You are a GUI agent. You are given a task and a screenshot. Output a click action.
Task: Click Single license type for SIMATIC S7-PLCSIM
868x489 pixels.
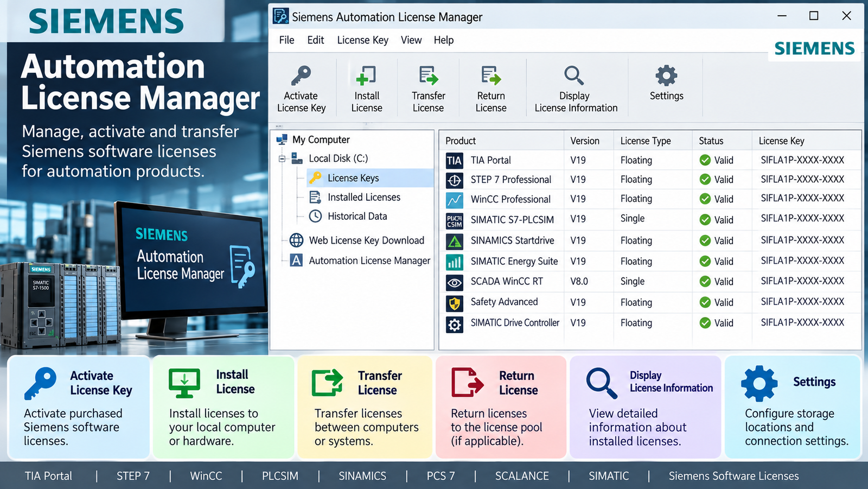(x=633, y=218)
